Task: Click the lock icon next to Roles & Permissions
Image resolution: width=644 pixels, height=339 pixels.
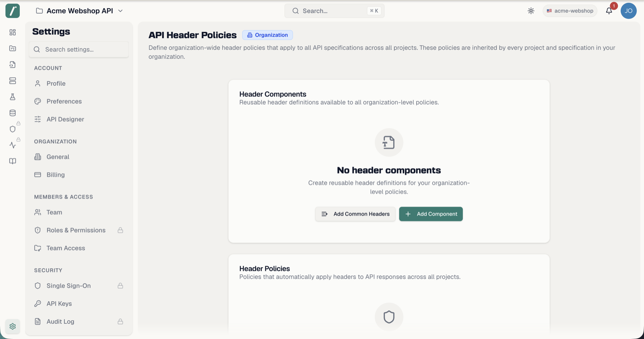Action: pos(120,230)
